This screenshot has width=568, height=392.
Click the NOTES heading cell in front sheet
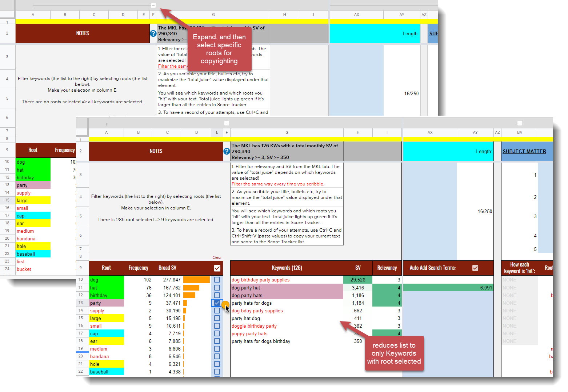[x=156, y=151]
